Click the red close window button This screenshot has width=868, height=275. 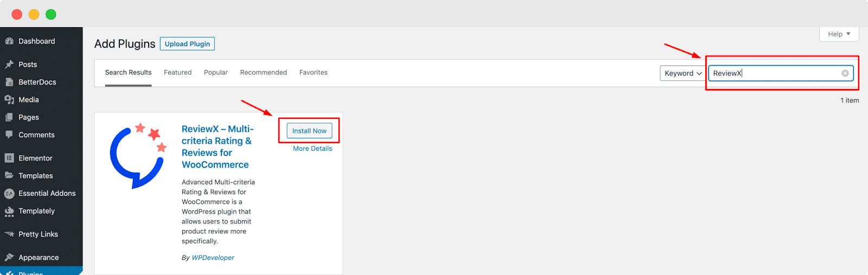17,14
